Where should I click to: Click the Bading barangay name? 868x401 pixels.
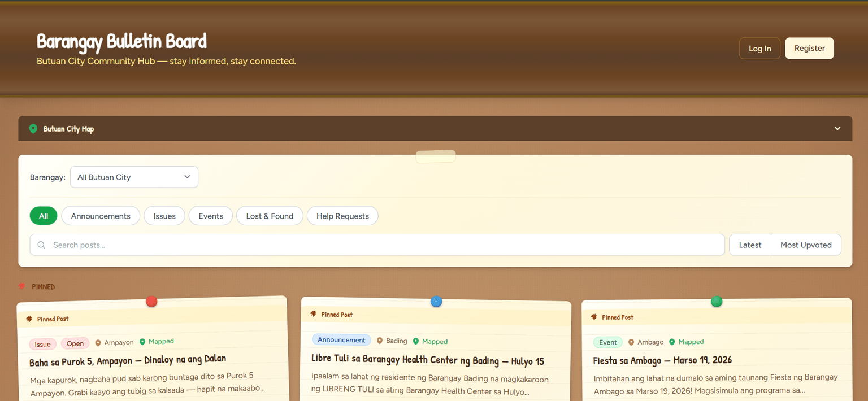tap(397, 341)
